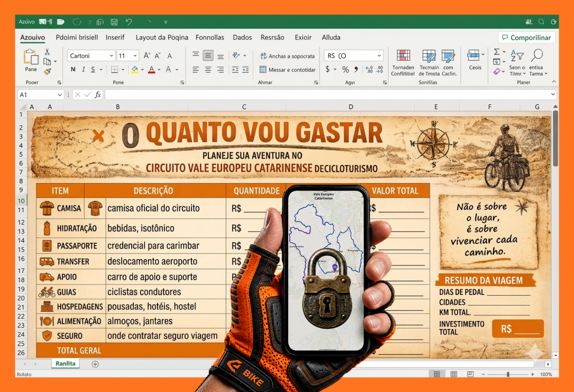Switch to Layout da Poqina tab
Image resolution: width=574 pixels, height=392 pixels.
tap(162, 37)
